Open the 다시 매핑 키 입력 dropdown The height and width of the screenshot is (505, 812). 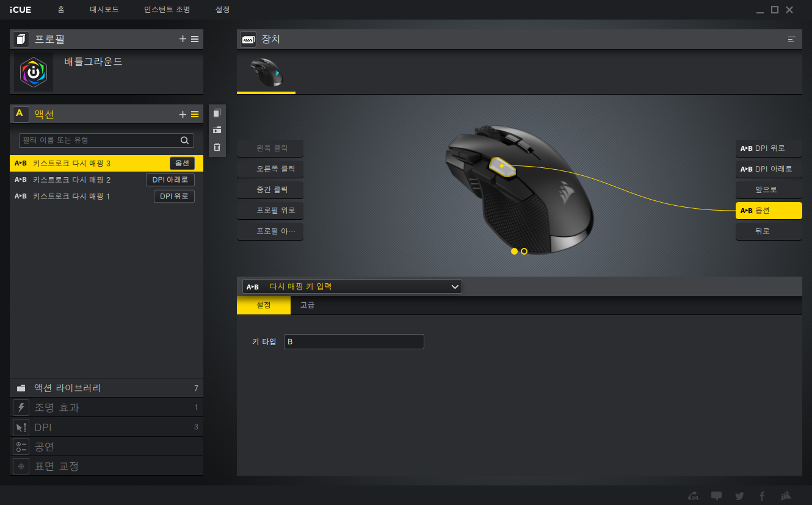tap(352, 286)
